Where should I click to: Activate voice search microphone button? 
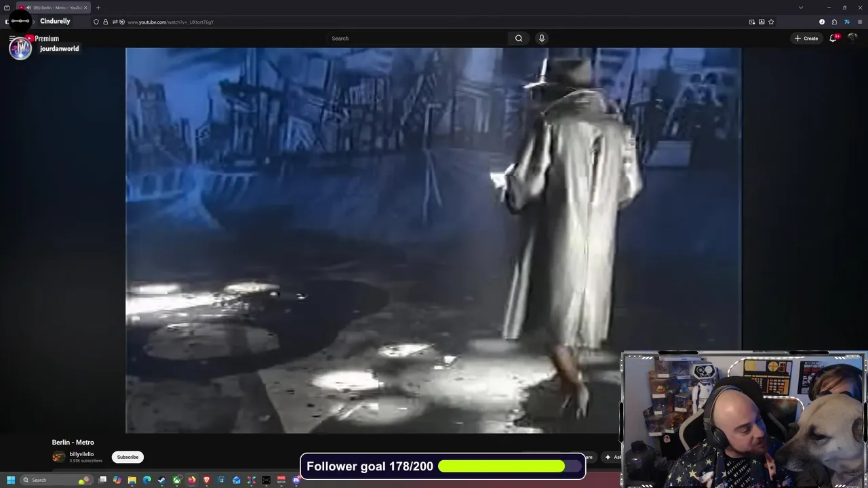pyautogui.click(x=541, y=39)
